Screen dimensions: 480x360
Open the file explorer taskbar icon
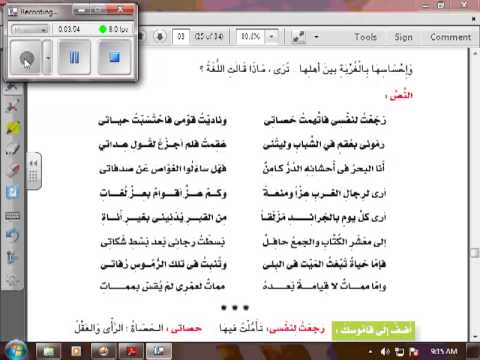48,351
